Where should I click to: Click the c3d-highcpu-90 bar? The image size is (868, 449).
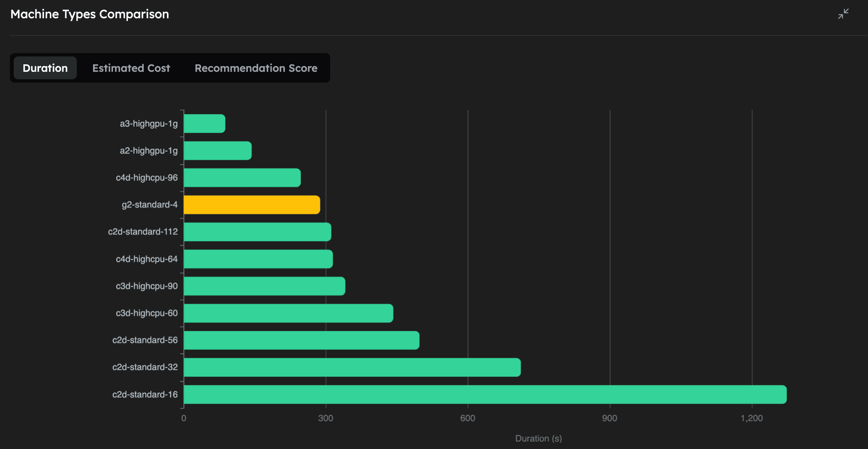coord(262,286)
